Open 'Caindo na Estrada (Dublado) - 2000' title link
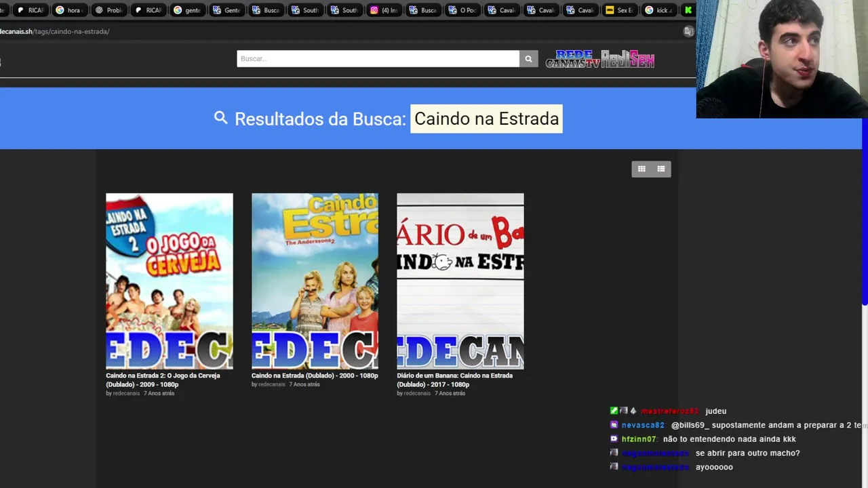This screenshot has height=488, width=868. (x=315, y=375)
